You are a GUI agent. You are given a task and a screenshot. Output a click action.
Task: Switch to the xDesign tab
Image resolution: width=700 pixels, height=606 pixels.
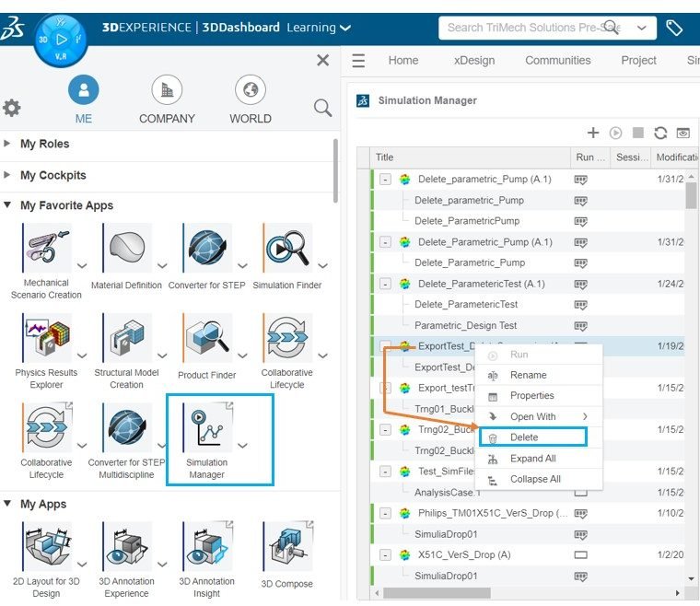(x=474, y=60)
